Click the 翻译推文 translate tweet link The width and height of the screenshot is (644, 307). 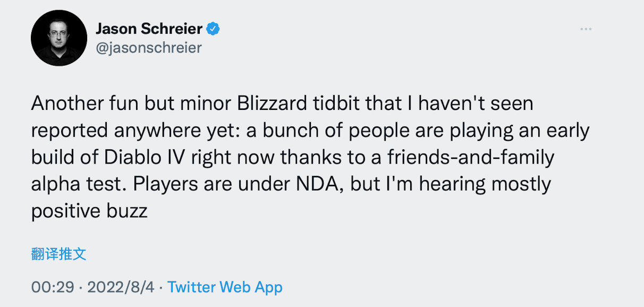(58, 254)
